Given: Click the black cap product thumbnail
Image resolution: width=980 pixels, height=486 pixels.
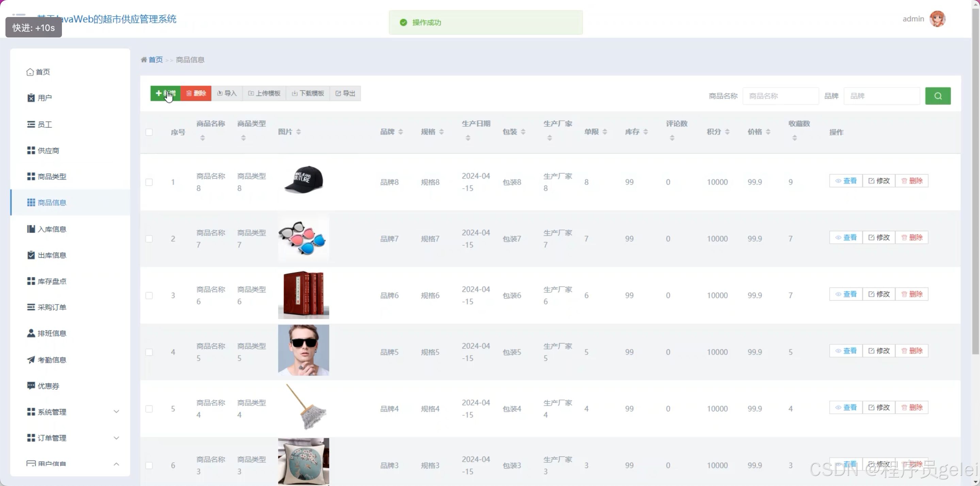Looking at the screenshot, I should tap(304, 180).
